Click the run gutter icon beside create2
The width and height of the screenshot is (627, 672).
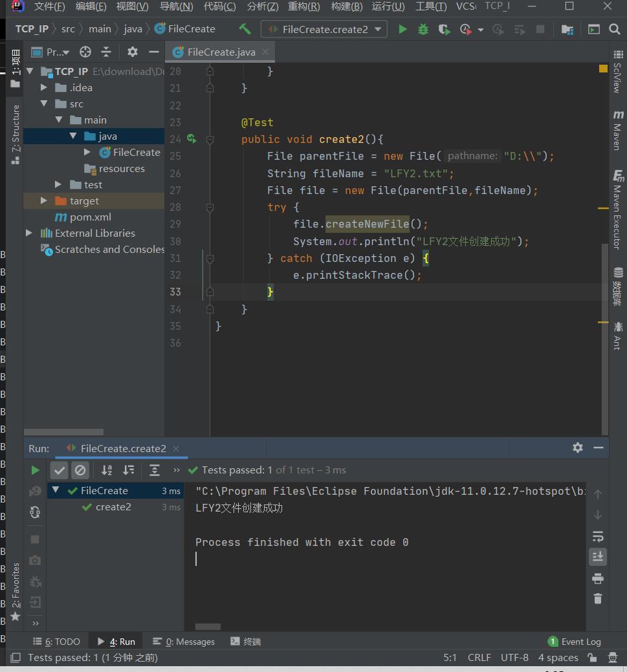pos(192,139)
